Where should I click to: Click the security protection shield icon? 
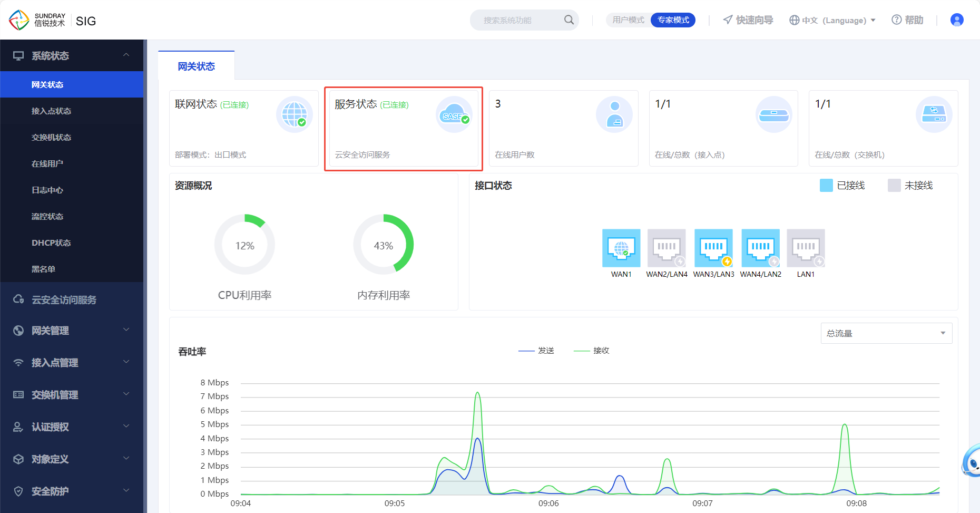pos(18,491)
